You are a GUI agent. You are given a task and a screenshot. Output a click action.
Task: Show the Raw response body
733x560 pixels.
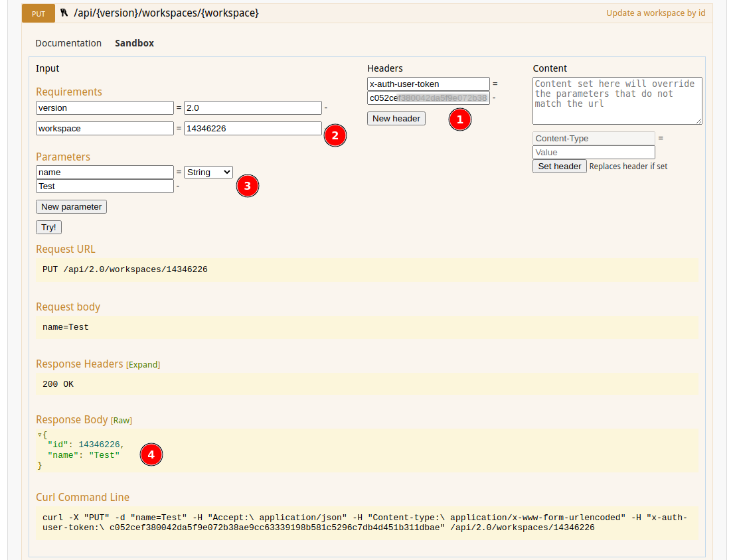[122, 421]
